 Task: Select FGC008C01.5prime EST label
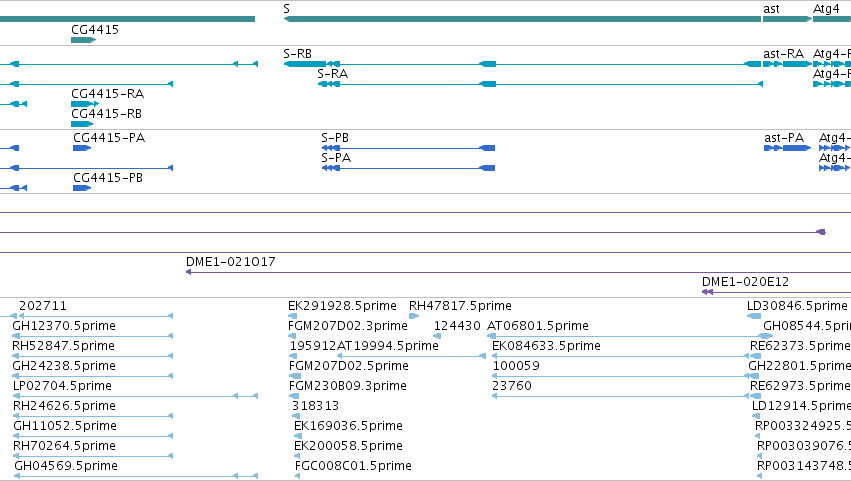click(353, 466)
